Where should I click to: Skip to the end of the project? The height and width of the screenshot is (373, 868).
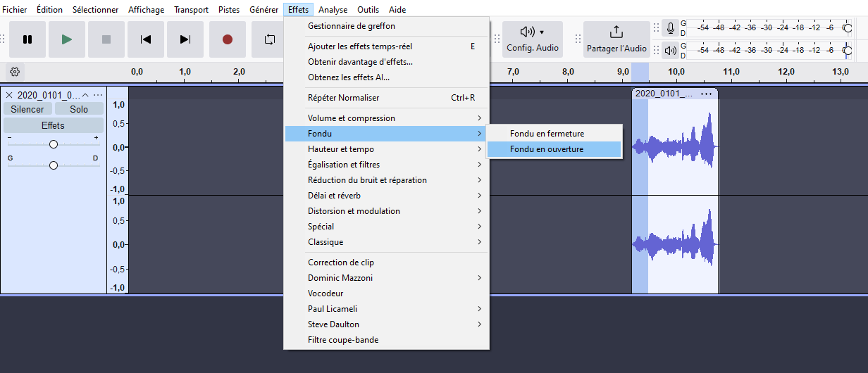[x=185, y=39]
